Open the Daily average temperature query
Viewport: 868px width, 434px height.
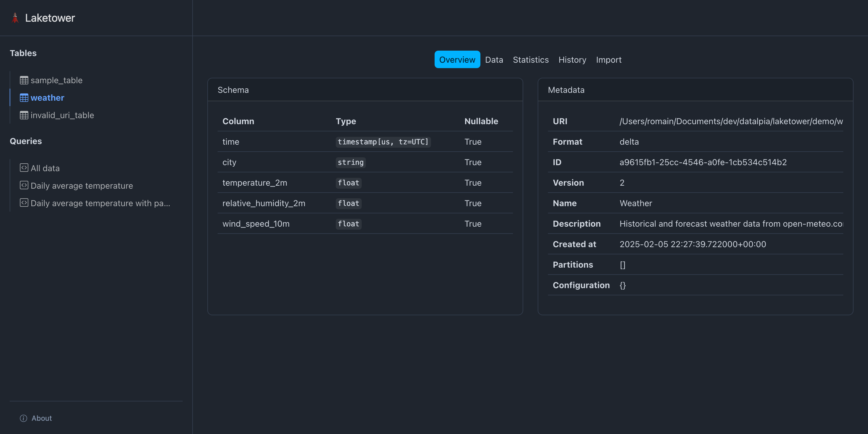coord(82,185)
